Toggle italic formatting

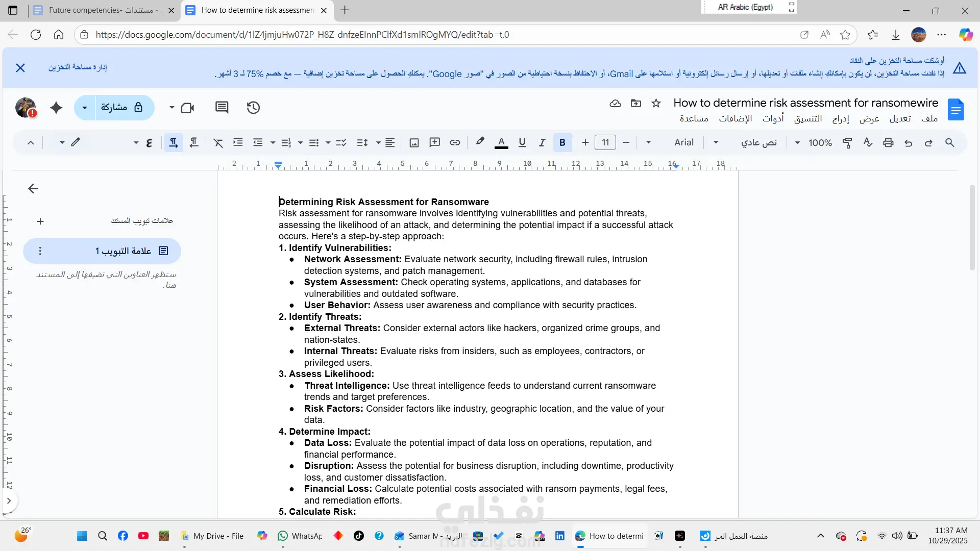[542, 143]
